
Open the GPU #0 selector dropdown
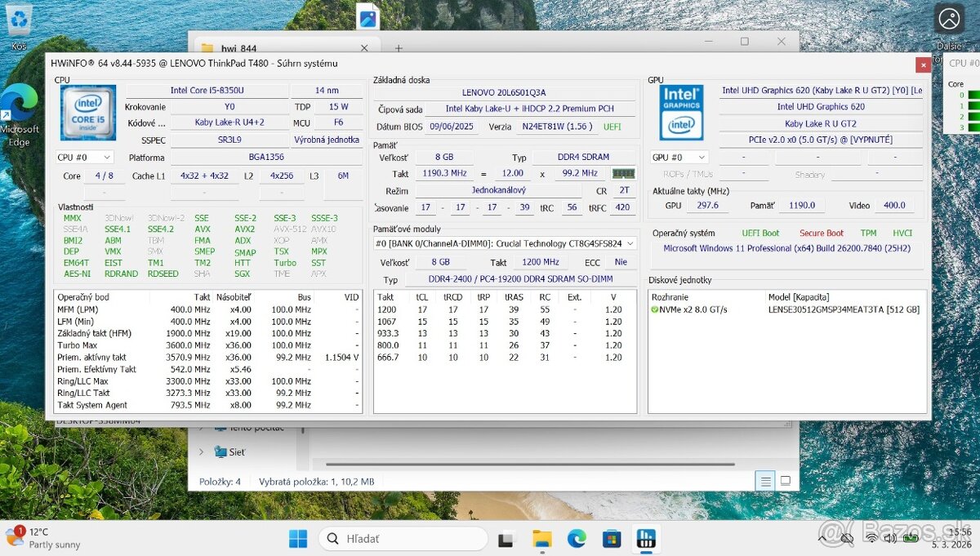coord(679,157)
